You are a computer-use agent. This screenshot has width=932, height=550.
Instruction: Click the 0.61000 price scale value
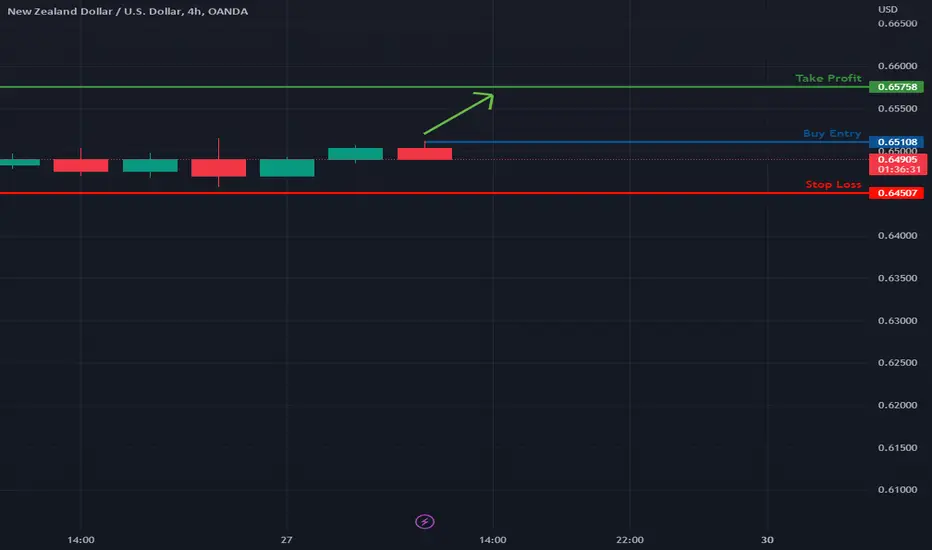click(x=897, y=490)
